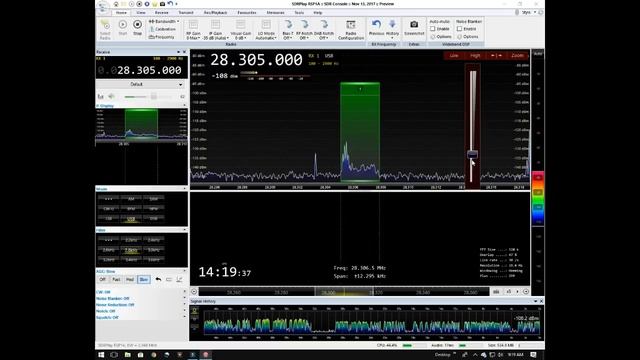Click the vertical level slider handle in spectrum
The width and height of the screenshot is (640, 360).
(472, 154)
